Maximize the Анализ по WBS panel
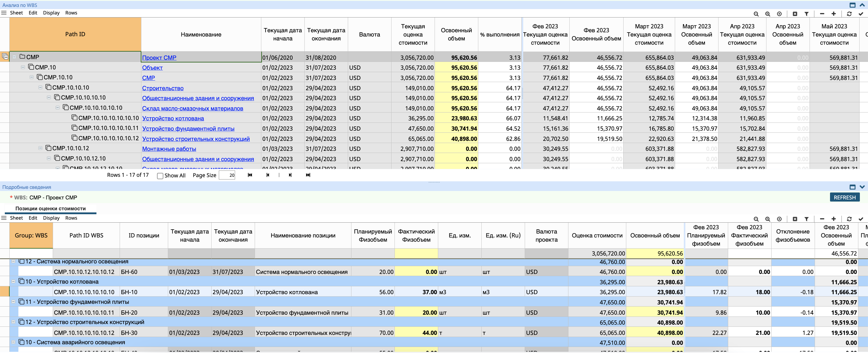 (853, 5)
